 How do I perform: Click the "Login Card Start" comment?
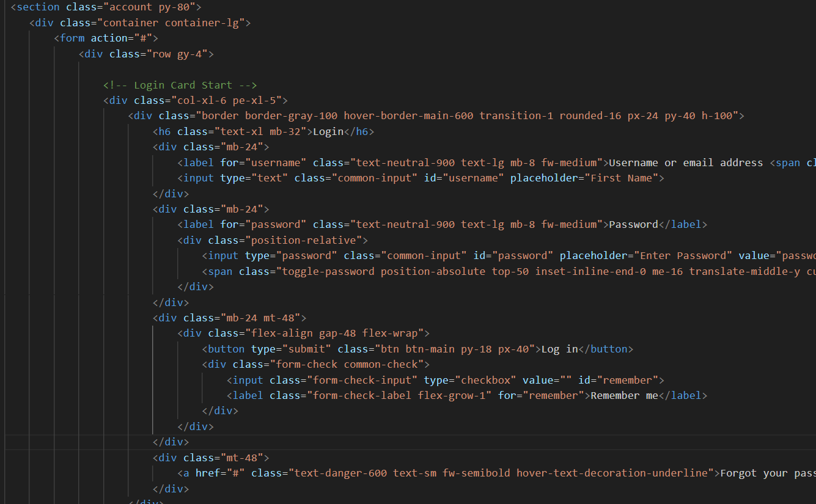pos(180,85)
